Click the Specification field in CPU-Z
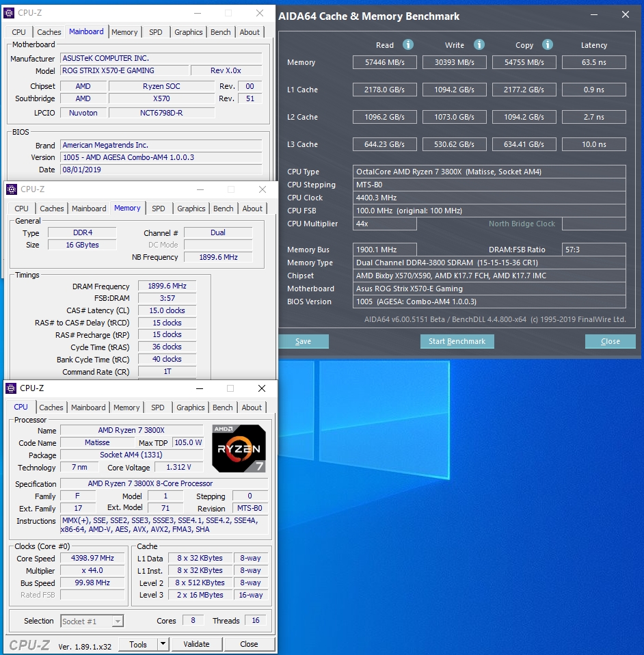 click(x=164, y=483)
